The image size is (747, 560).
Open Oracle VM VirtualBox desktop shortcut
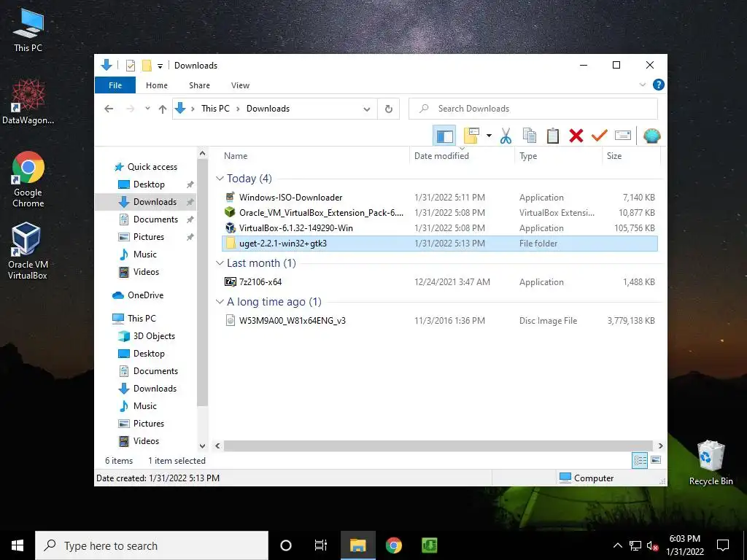28,251
